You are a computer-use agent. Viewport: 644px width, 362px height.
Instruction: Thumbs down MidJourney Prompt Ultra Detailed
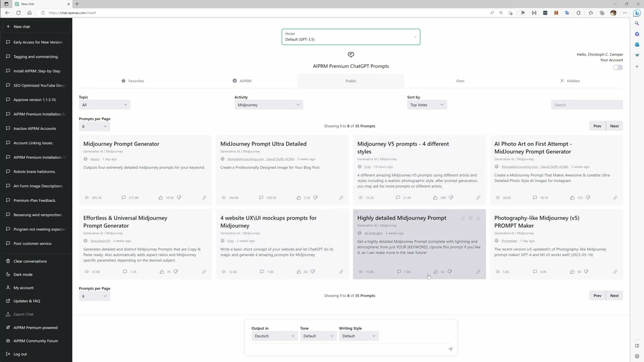click(315, 198)
